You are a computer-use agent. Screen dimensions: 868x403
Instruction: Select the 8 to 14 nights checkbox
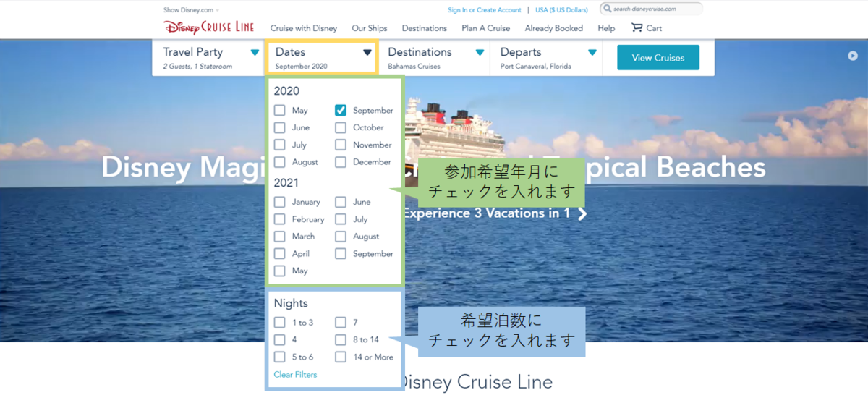340,339
